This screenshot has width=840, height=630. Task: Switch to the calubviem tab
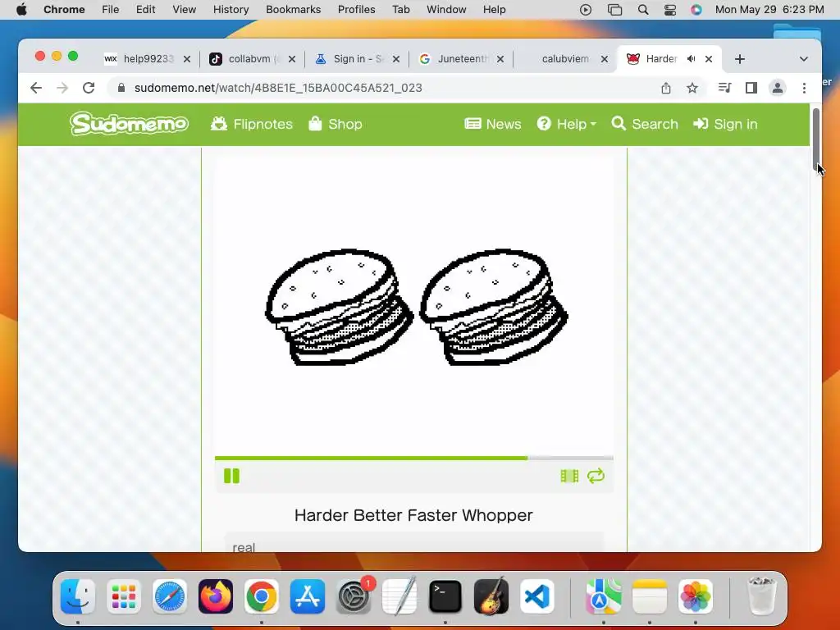point(566,59)
